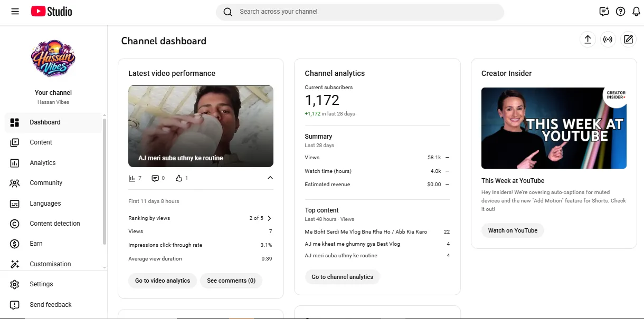Click the YouTube Studio logo

(x=51, y=12)
